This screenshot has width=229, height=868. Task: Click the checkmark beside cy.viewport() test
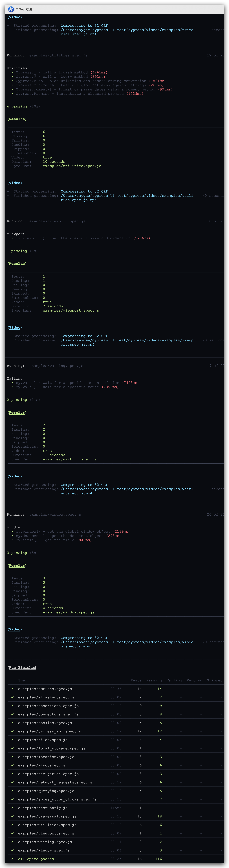pyautogui.click(x=12, y=238)
